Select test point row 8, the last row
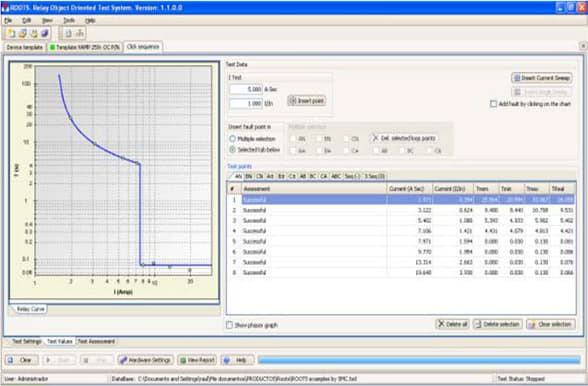 click(401, 272)
